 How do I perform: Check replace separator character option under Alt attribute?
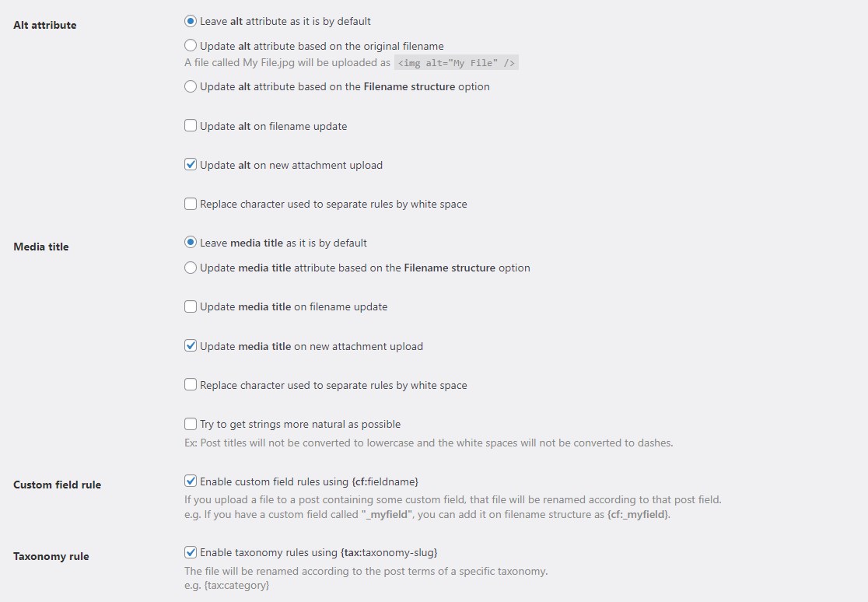pos(191,204)
